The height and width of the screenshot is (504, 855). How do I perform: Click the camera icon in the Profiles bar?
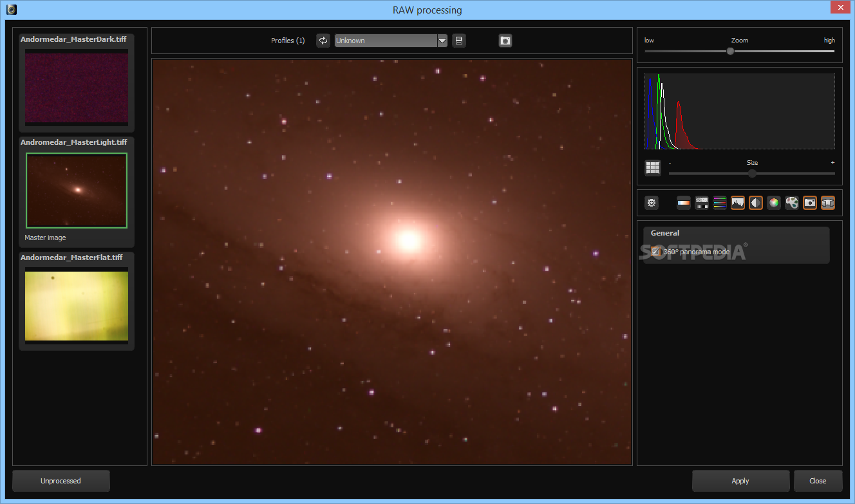(x=505, y=41)
